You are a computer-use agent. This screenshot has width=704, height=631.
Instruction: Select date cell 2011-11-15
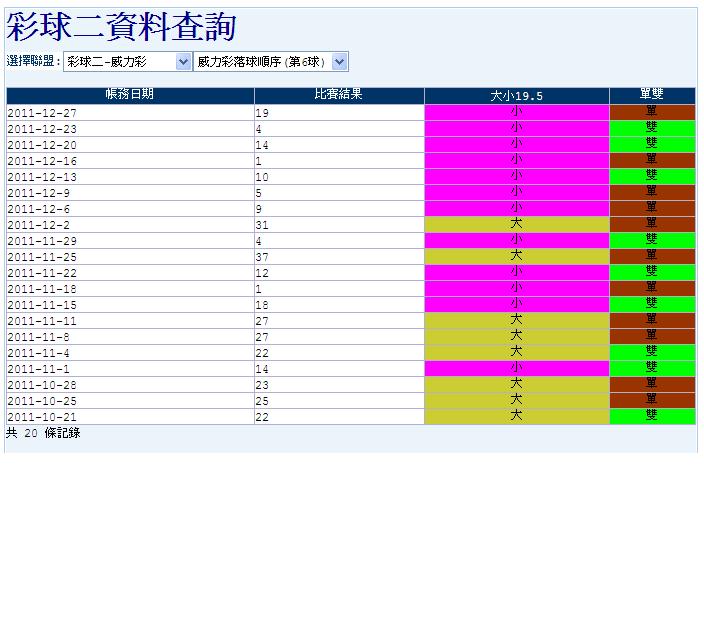coord(130,305)
